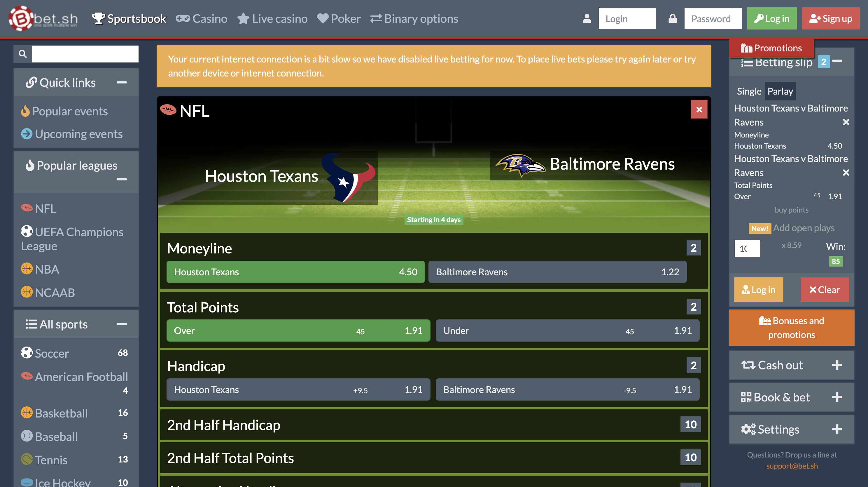Collapse the All sports list
The height and width of the screenshot is (487, 868).
tap(121, 324)
